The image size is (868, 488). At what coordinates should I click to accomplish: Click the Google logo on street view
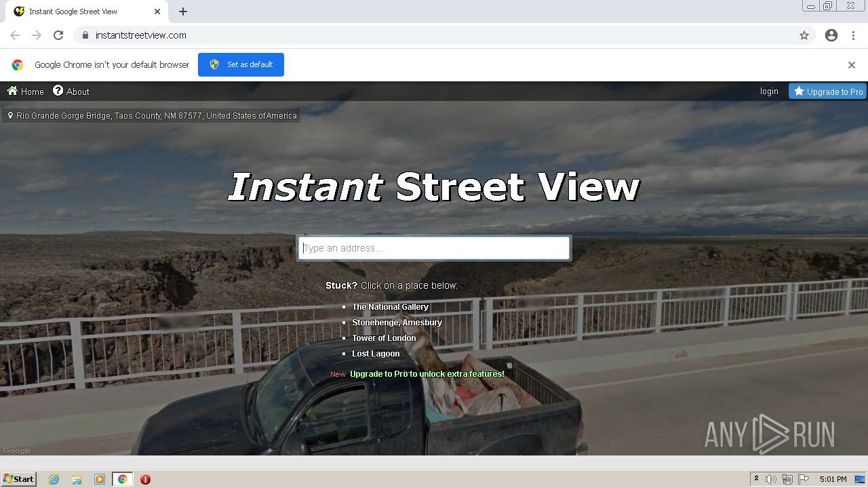[17, 451]
